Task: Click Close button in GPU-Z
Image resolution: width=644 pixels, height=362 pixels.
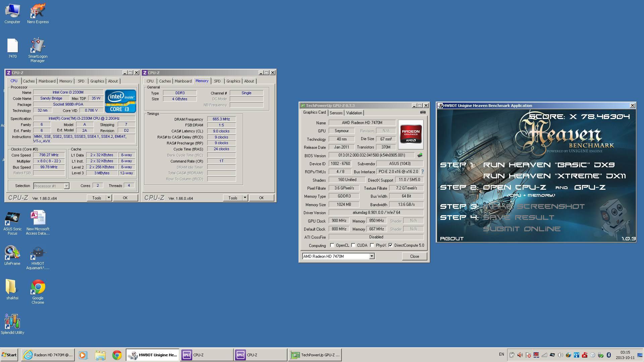Action: [x=414, y=256]
